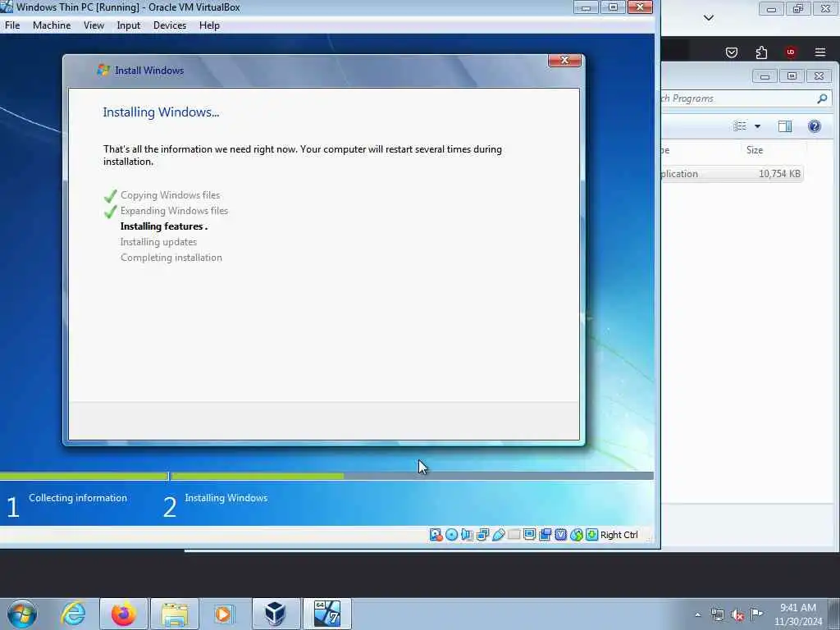Open the View menu in VirtualBox
Image resolution: width=840 pixels, height=630 pixels.
click(94, 25)
